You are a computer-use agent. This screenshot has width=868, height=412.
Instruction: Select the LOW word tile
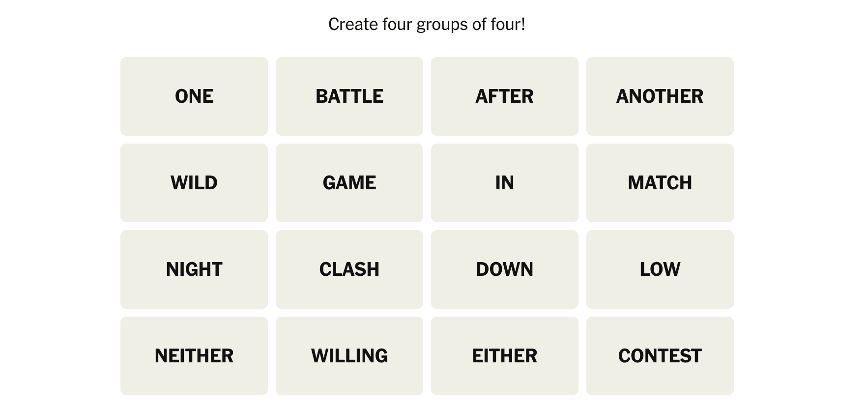click(x=660, y=269)
